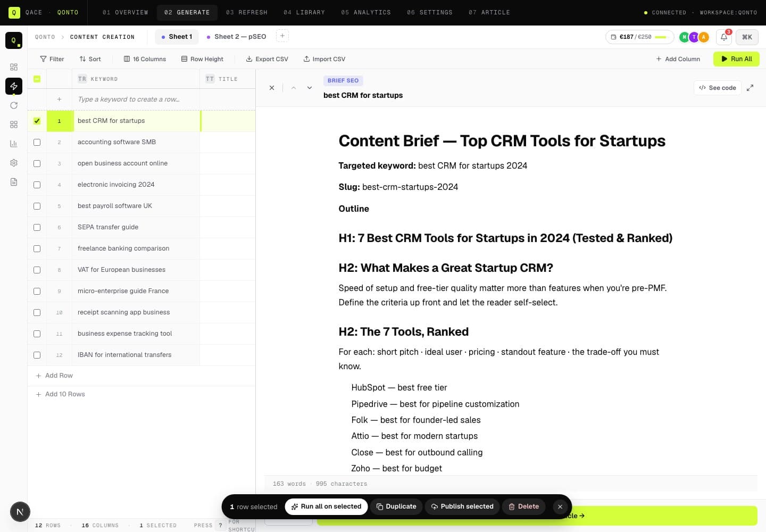Expand the brief panel to fullscreen
The width and height of the screenshot is (766, 532).
click(x=750, y=88)
